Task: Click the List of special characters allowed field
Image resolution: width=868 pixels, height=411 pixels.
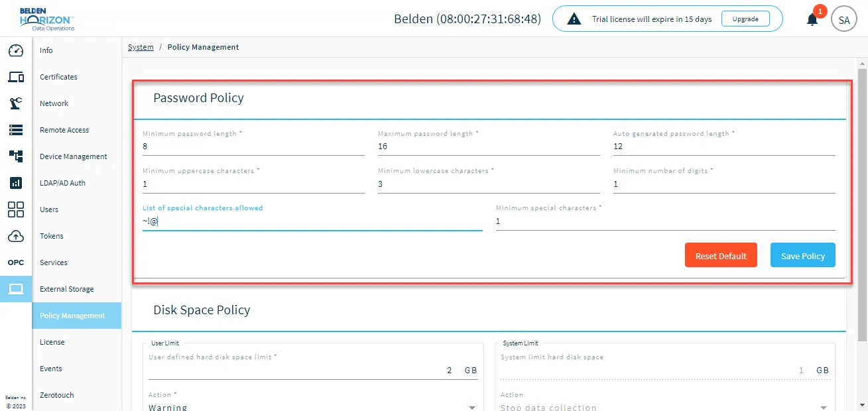Action: pyautogui.click(x=312, y=221)
